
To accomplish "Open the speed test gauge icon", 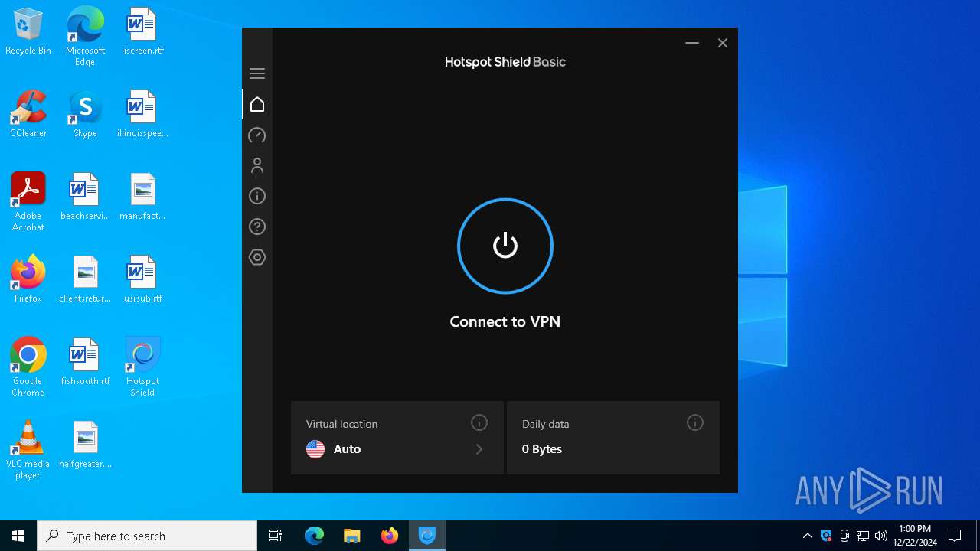I will (x=257, y=135).
